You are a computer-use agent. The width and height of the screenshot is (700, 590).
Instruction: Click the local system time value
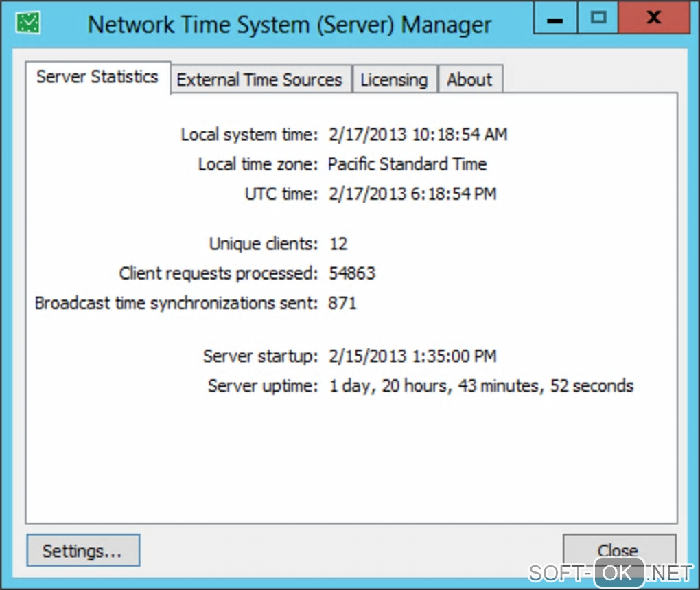(x=418, y=135)
